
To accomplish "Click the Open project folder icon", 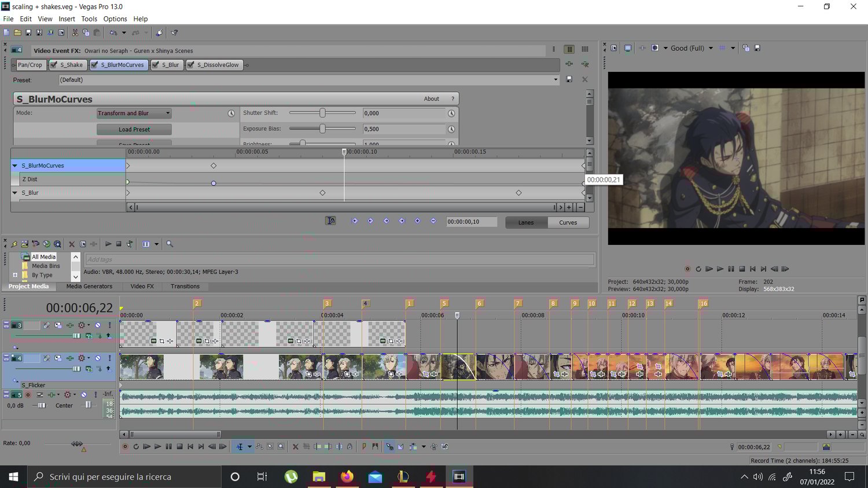I will (x=17, y=33).
